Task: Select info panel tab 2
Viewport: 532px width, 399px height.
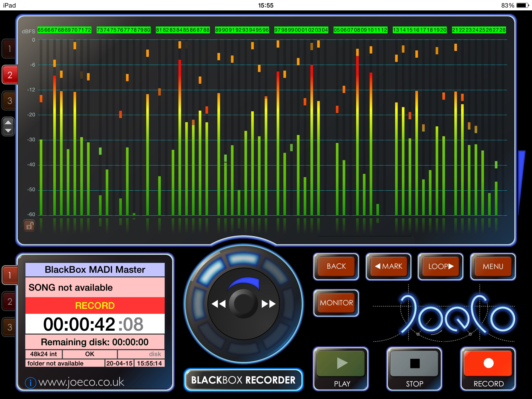Action: 9,301
